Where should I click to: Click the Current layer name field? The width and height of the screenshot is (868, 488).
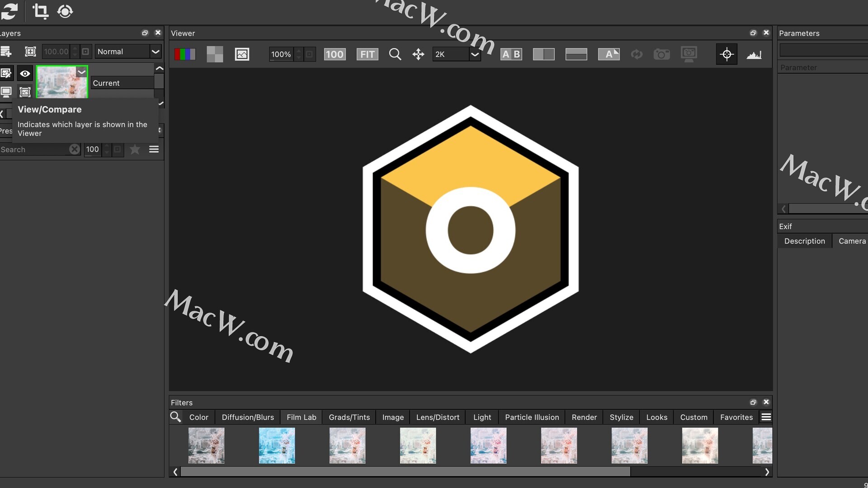pyautogui.click(x=123, y=83)
